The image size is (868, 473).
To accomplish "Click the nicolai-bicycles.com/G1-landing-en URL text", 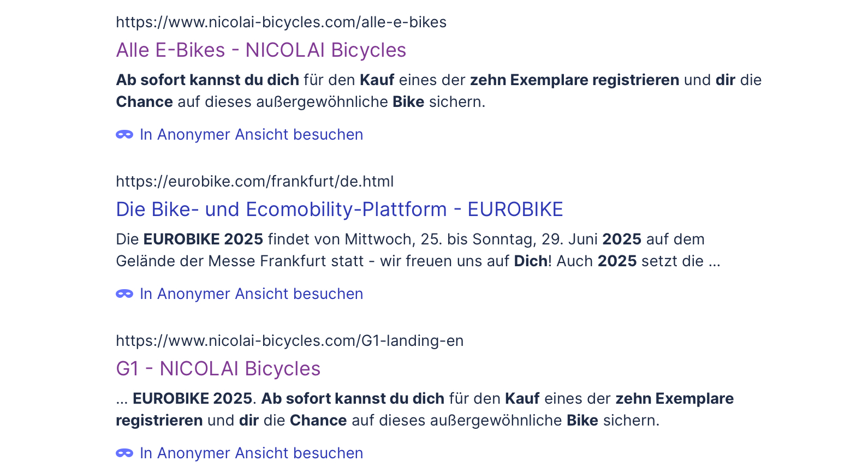I will click(290, 340).
